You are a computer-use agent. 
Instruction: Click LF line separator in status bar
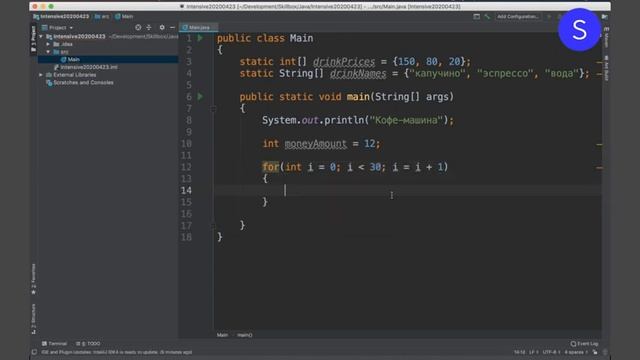[533, 352]
